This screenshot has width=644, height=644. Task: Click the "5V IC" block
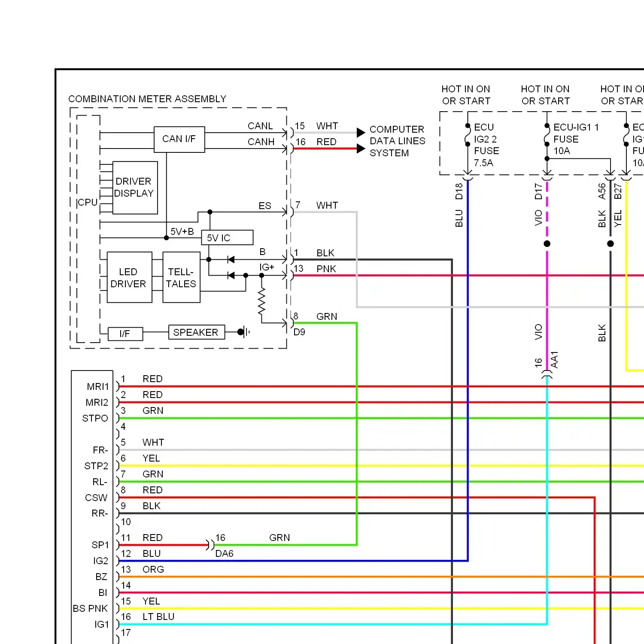coord(227,238)
